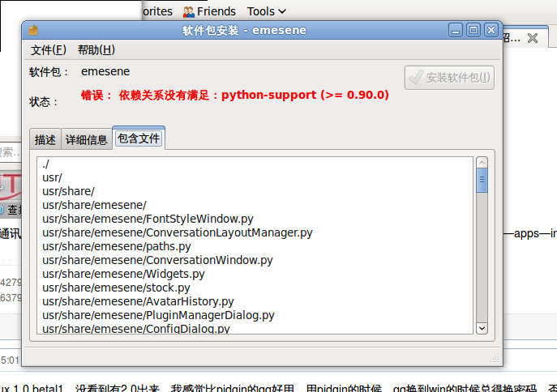Select the line usr/share/emesene/paths.py
The image size is (557, 392).
[x=117, y=246]
